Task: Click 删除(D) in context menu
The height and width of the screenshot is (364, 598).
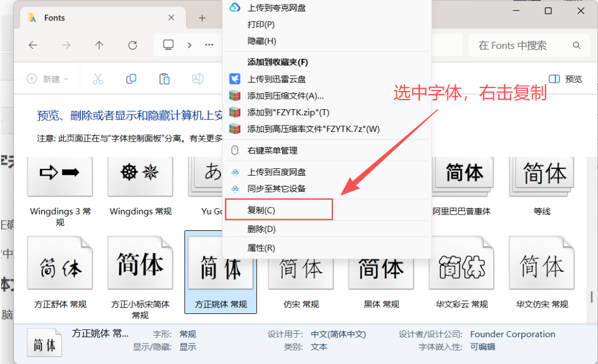Action: (x=327, y=229)
